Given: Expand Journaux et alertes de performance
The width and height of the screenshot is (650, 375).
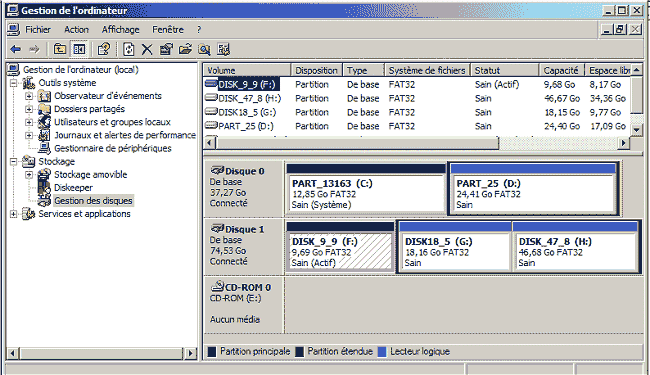Looking at the screenshot, I should pos(29,135).
